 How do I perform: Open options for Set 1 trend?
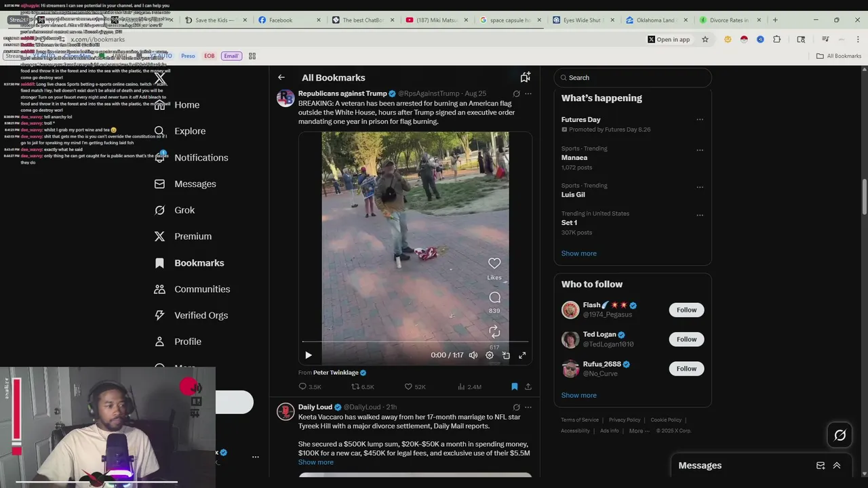(x=700, y=216)
